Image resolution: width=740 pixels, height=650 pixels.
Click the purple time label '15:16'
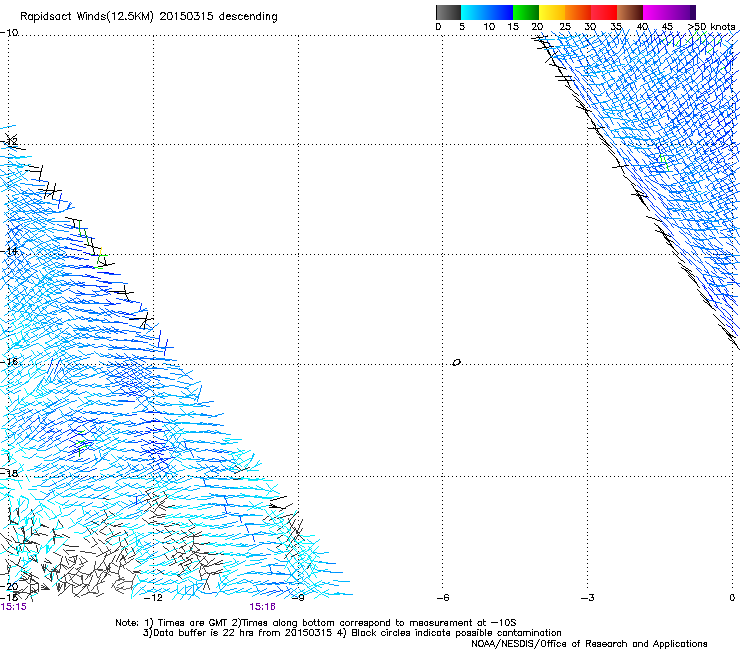(x=262, y=607)
